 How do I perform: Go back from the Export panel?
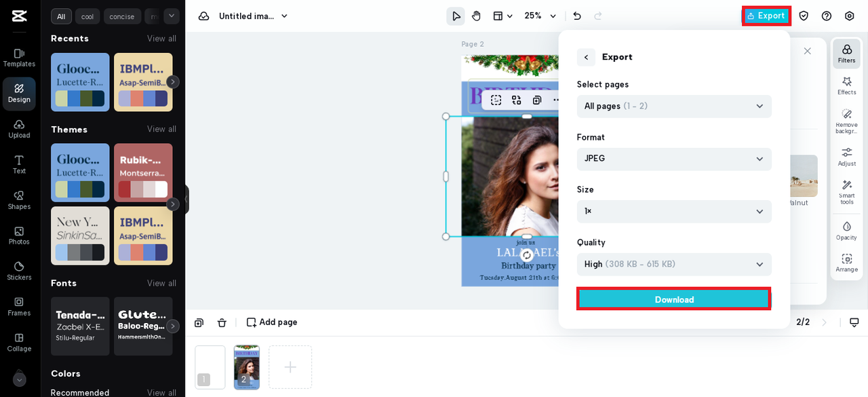(x=586, y=57)
